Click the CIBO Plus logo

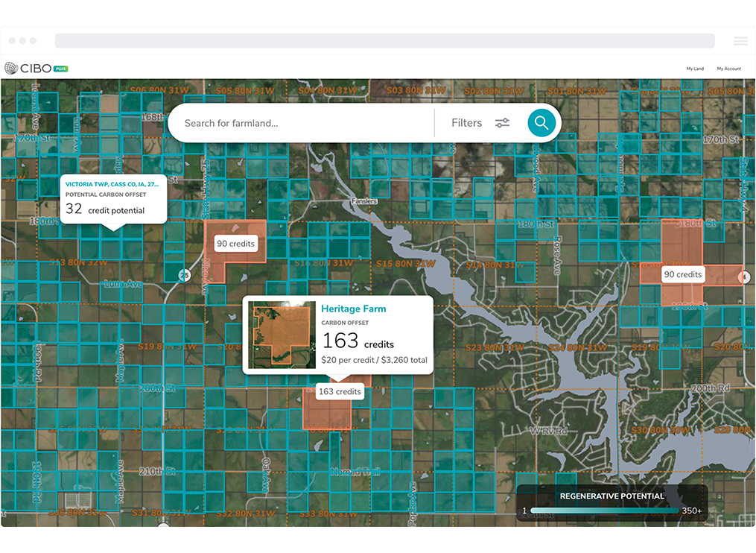tap(36, 69)
